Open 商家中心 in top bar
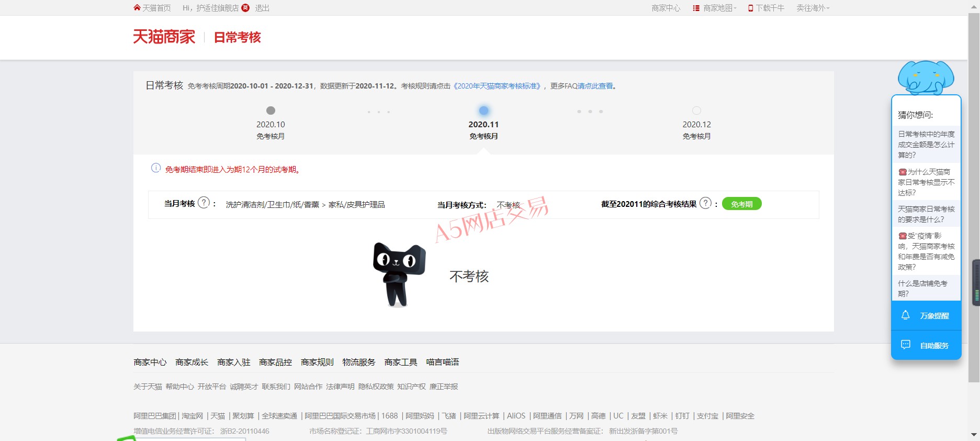 666,8
